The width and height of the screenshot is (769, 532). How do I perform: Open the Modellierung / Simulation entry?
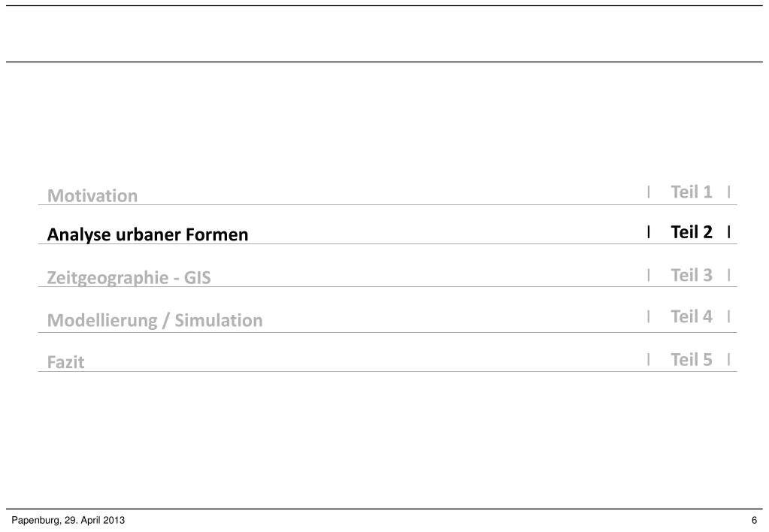tap(155, 321)
